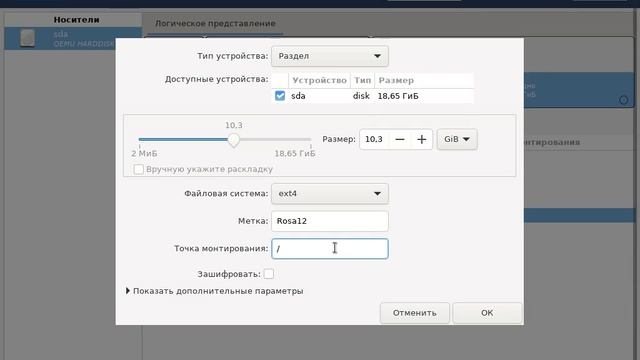Click the Отменить button
Image resolution: width=640 pixels, height=360 pixels.
[415, 313]
